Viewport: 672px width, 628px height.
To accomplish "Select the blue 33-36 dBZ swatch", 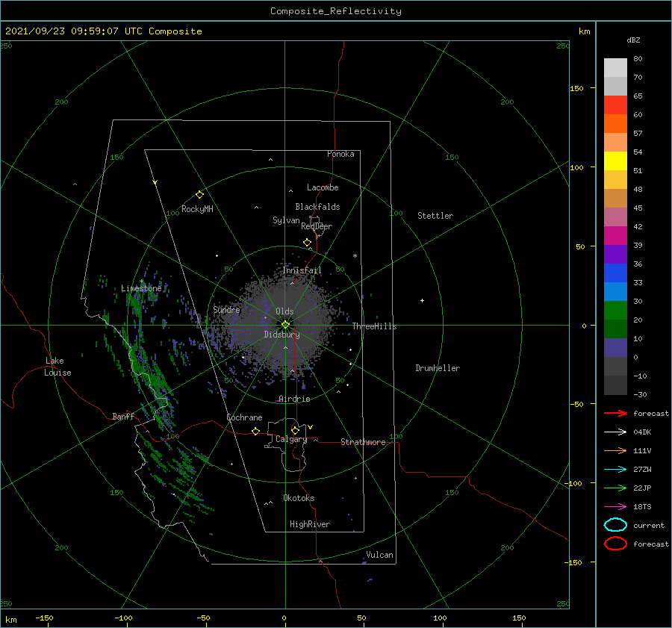I will (x=615, y=273).
